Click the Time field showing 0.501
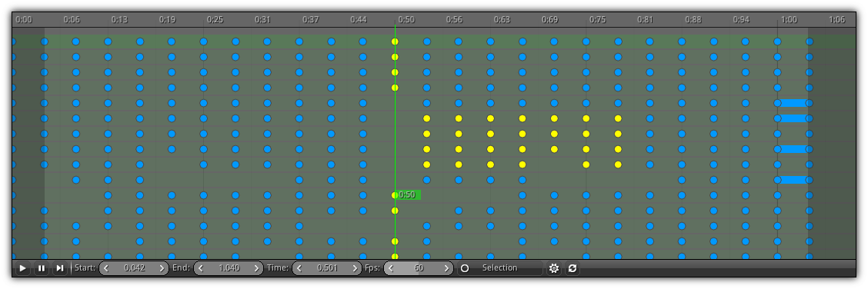 pyautogui.click(x=327, y=268)
